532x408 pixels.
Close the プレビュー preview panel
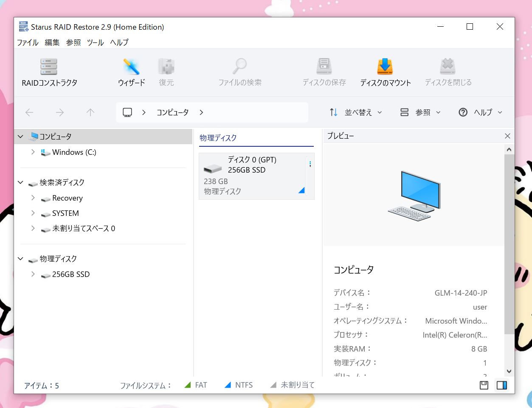(x=507, y=136)
